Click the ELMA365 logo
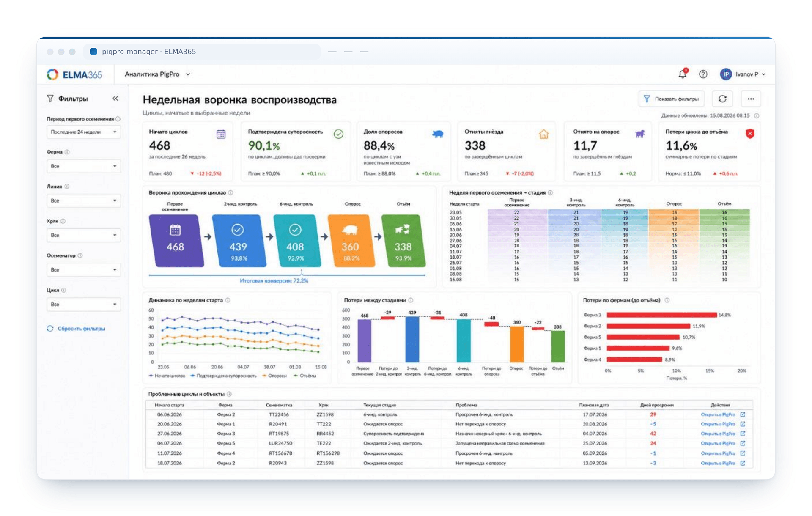Viewport: 812px width, 516px height. point(74,74)
